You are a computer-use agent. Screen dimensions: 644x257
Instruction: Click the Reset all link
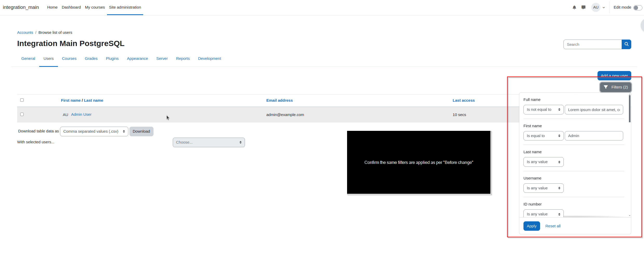(x=553, y=226)
